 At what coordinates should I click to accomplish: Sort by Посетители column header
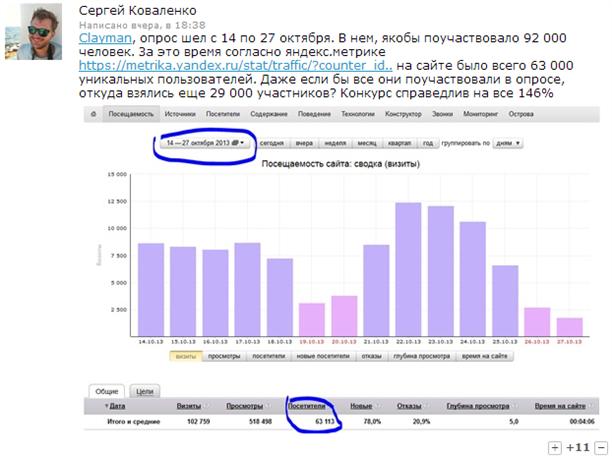click(307, 406)
